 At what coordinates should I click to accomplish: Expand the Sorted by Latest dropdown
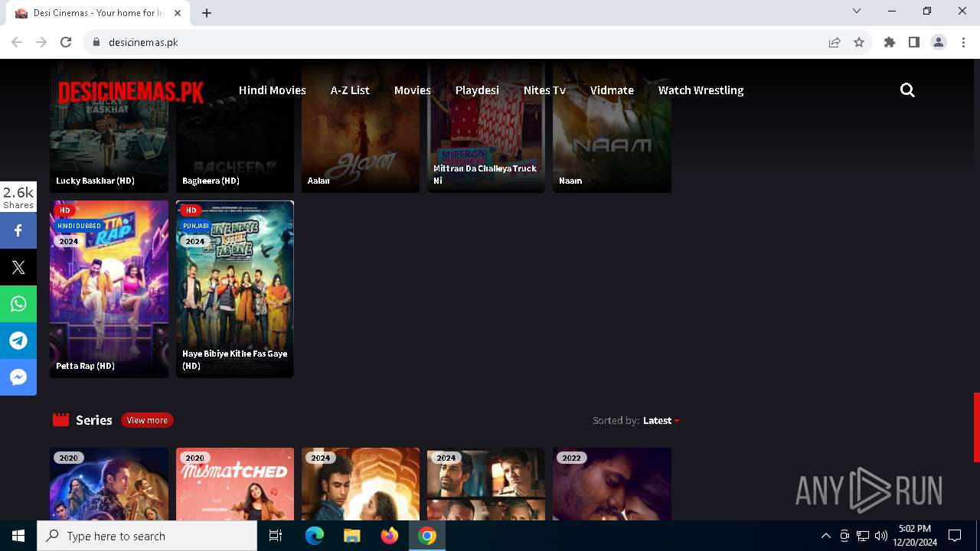[661, 420]
